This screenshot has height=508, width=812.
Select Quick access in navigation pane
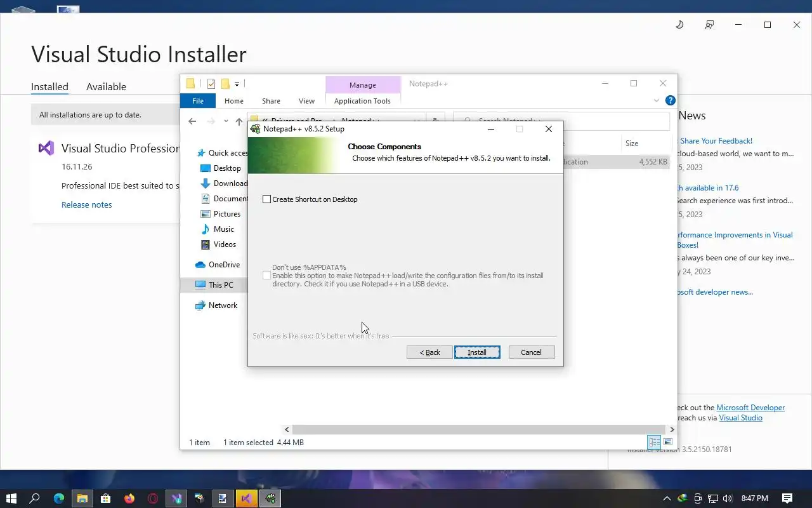[222, 153]
